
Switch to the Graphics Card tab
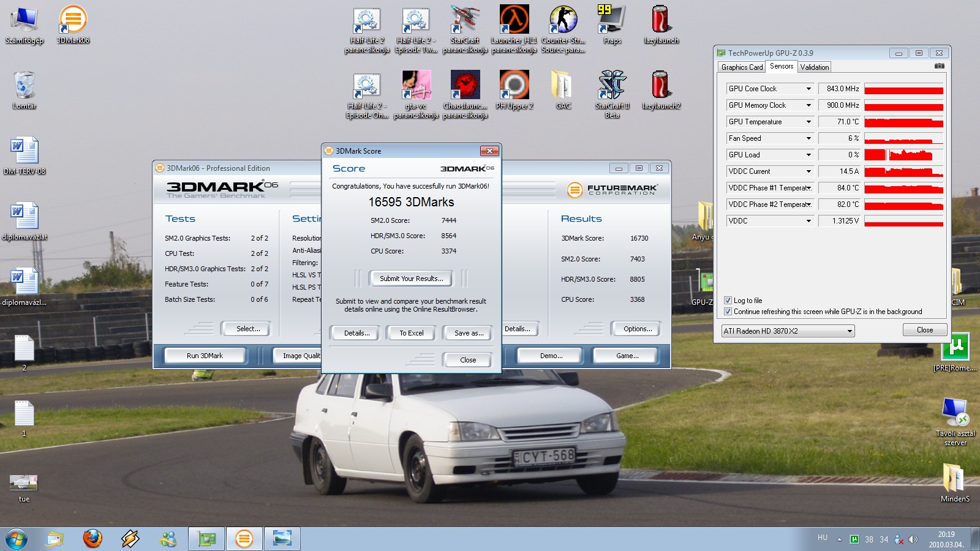click(742, 67)
